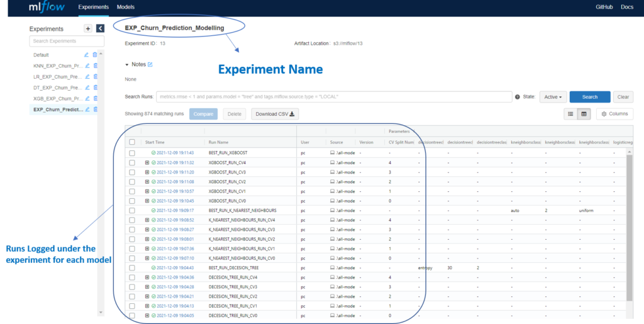
Task: Open run started 2021-12-09 19:04:43
Action: click(x=175, y=268)
